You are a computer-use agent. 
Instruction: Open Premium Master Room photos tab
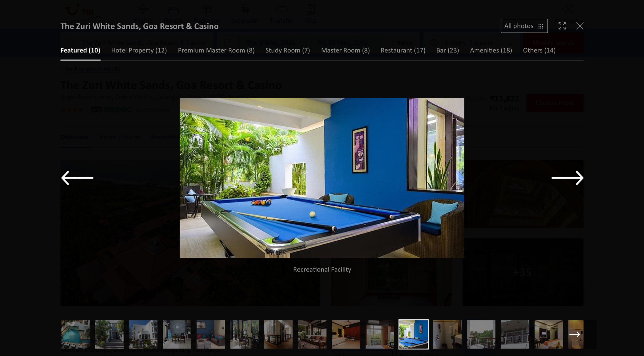(x=216, y=50)
